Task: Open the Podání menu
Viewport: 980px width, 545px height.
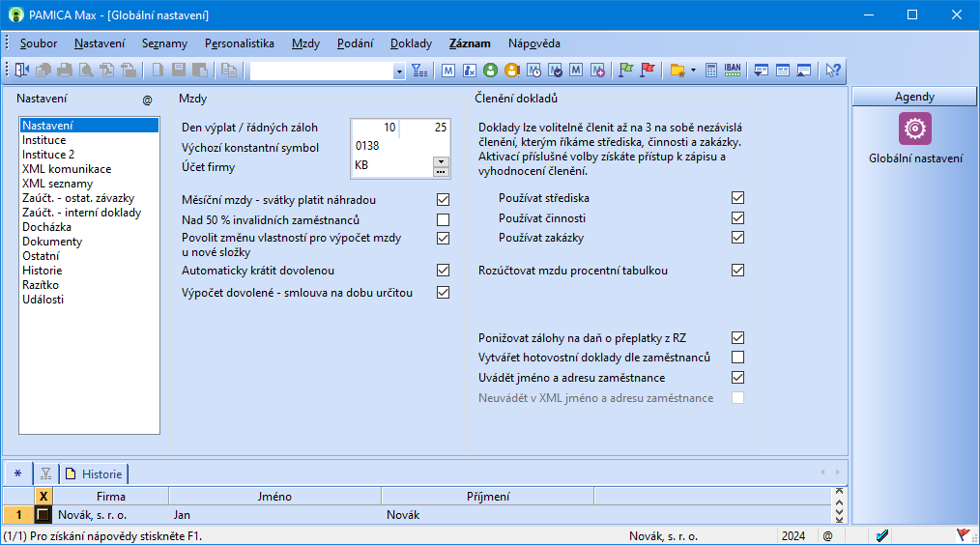Action: [355, 43]
